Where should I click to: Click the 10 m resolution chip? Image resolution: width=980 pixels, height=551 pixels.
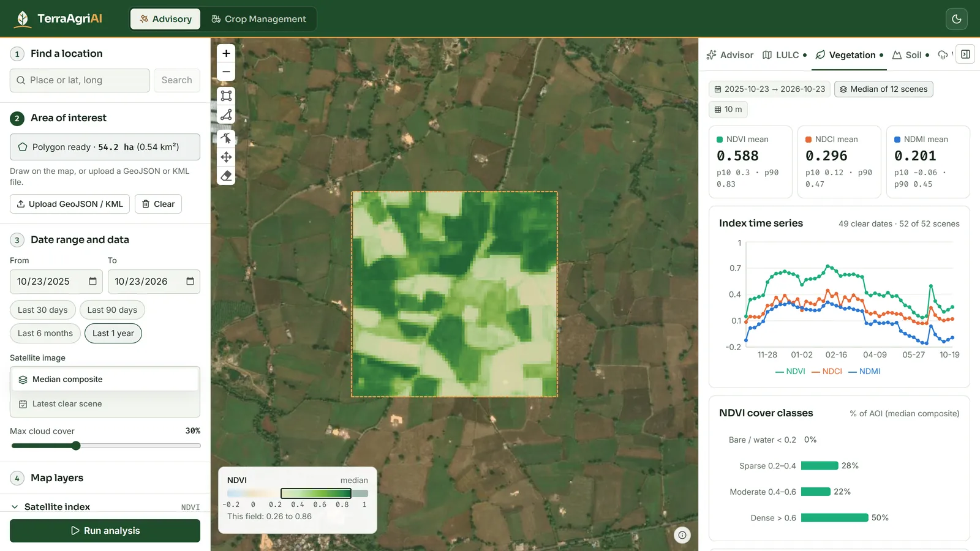[x=728, y=110]
